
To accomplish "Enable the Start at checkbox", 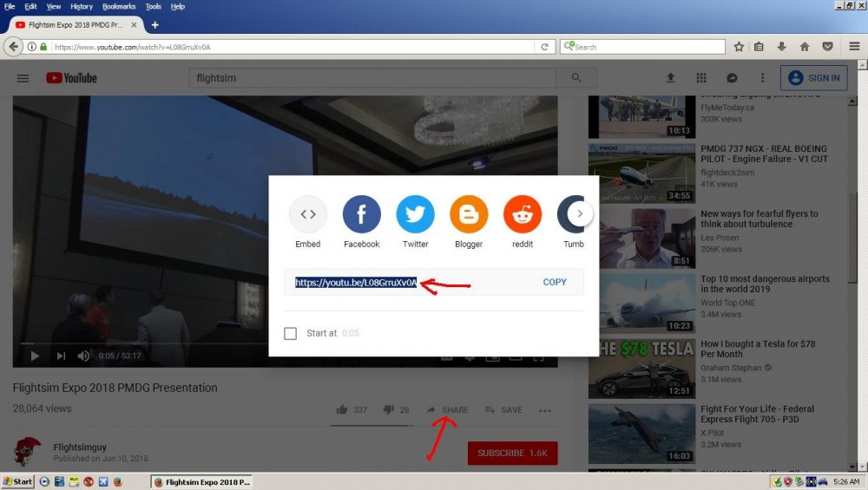I will pos(290,334).
